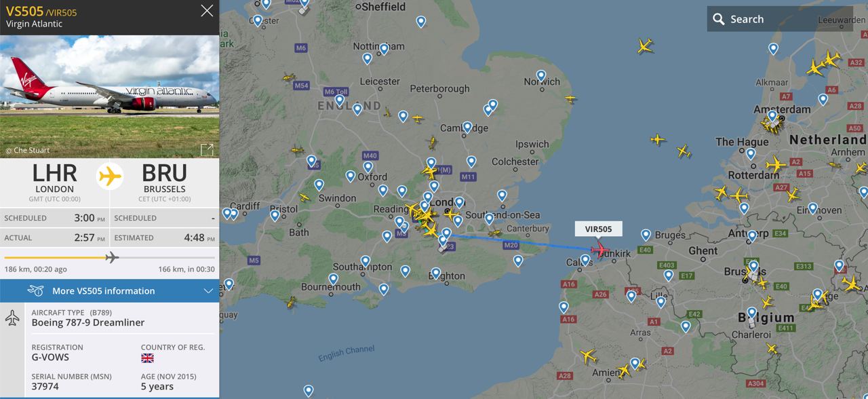Click the yellow plane icon between LHR and BRU
The image size is (868, 399).
(109, 176)
